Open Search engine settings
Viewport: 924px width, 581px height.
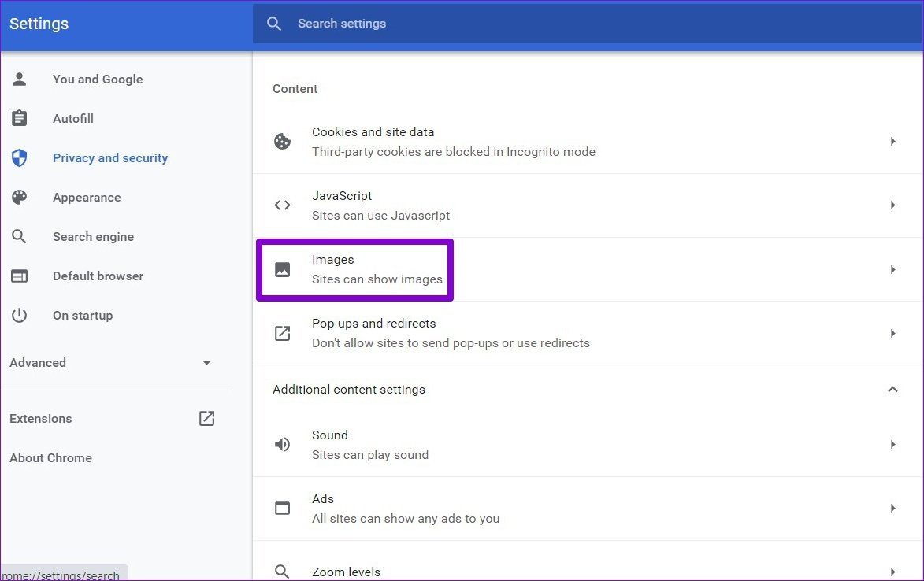pyautogui.click(x=93, y=237)
